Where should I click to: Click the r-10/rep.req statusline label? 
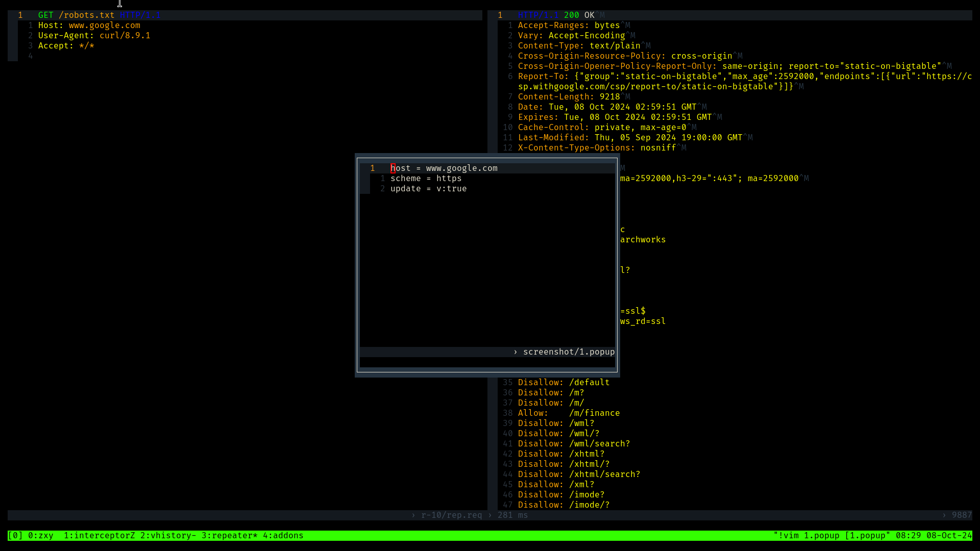pos(451,515)
